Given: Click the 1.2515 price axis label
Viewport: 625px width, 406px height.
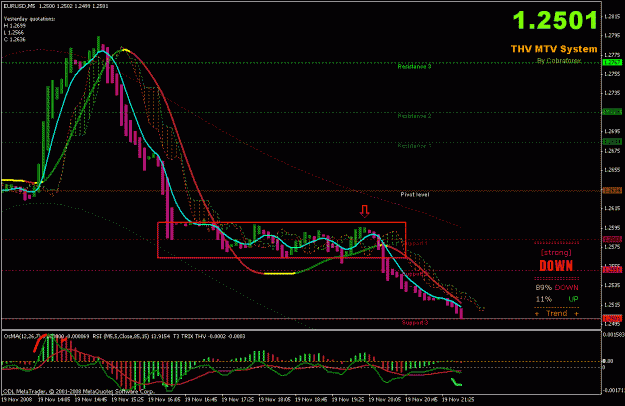Looking at the screenshot, I should click(613, 304).
